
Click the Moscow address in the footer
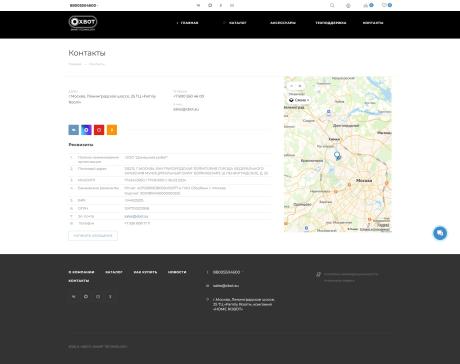click(244, 304)
